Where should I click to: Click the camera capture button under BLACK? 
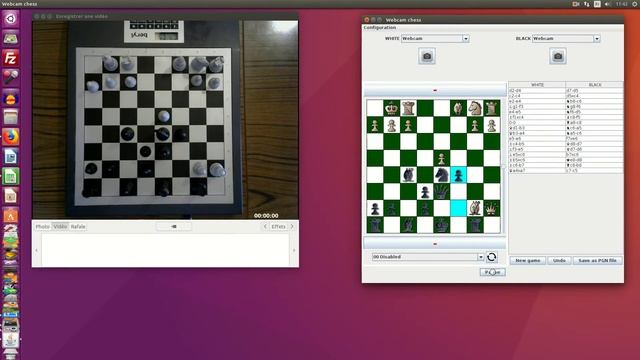[x=558, y=56]
